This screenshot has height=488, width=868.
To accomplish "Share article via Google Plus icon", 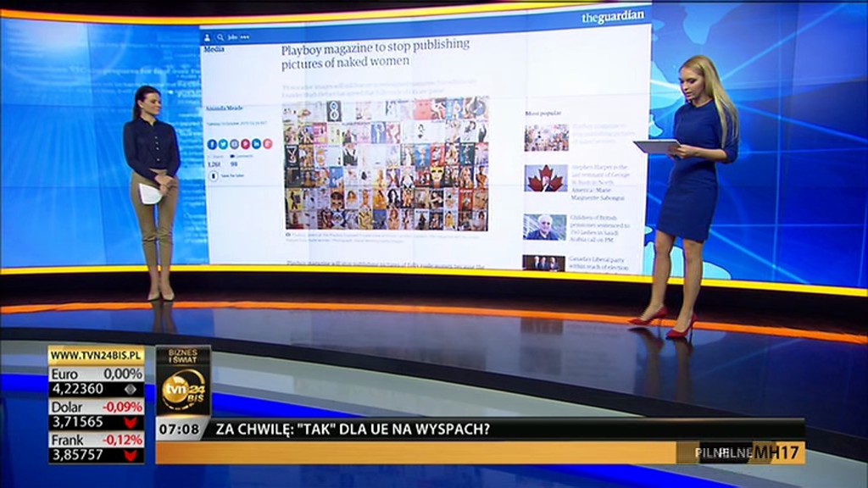I will (267, 144).
